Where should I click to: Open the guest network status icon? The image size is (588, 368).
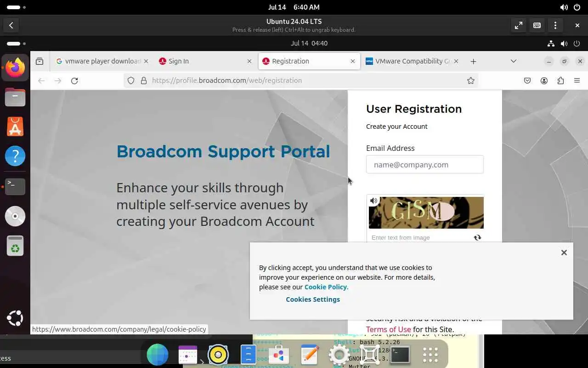coord(551,44)
